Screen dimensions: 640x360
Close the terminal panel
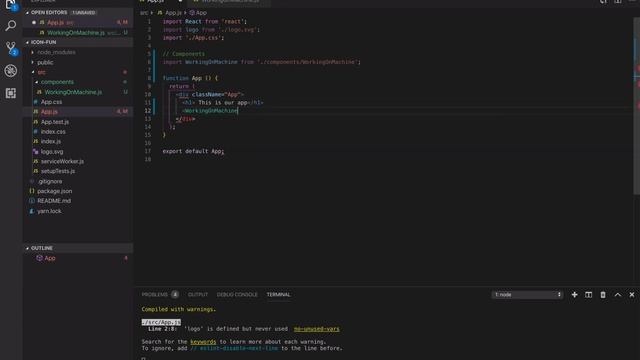click(632, 295)
